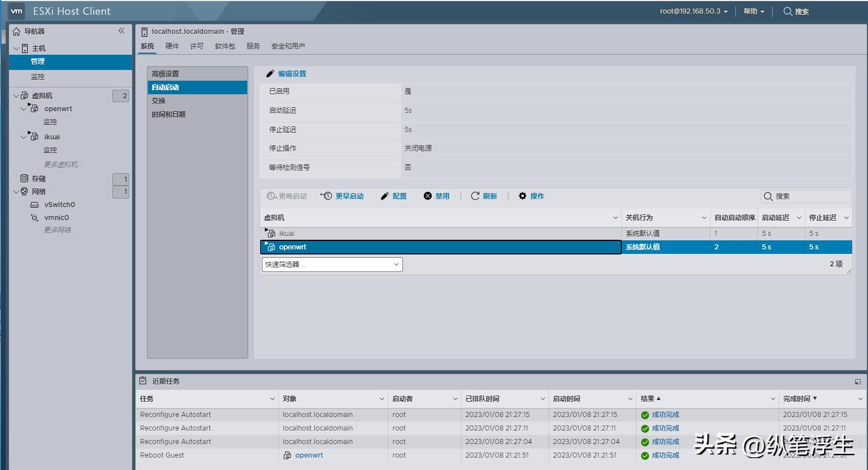Click the 刷新 refresh icon

coord(476,196)
